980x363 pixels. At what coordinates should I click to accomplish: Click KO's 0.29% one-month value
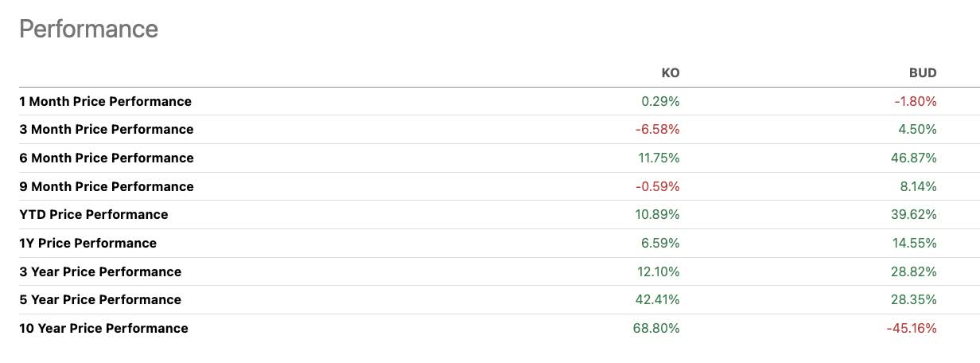pyautogui.click(x=660, y=101)
